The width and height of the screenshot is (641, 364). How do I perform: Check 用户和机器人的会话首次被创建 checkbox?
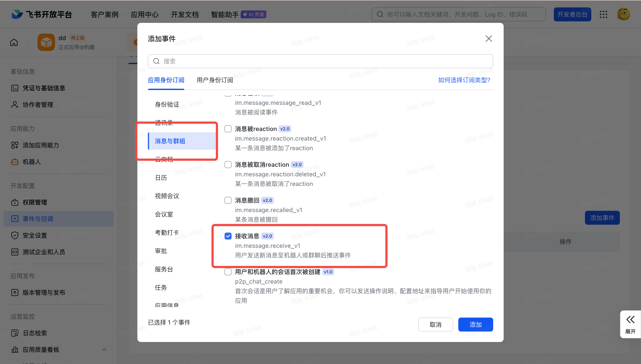pyautogui.click(x=228, y=272)
